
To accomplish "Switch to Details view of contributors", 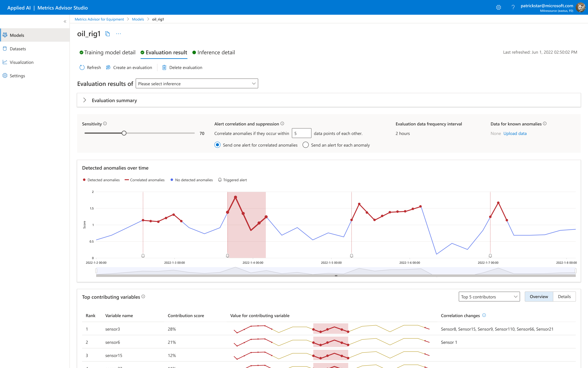I will coord(564,296).
